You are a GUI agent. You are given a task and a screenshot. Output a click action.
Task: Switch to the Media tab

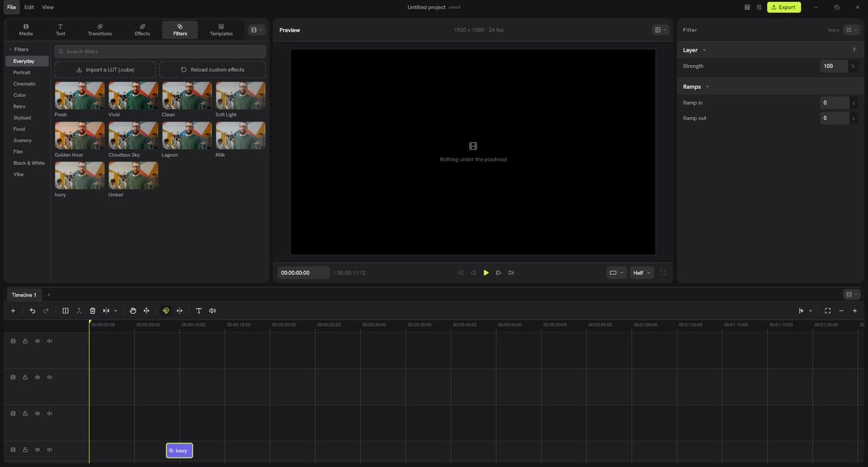(26, 30)
